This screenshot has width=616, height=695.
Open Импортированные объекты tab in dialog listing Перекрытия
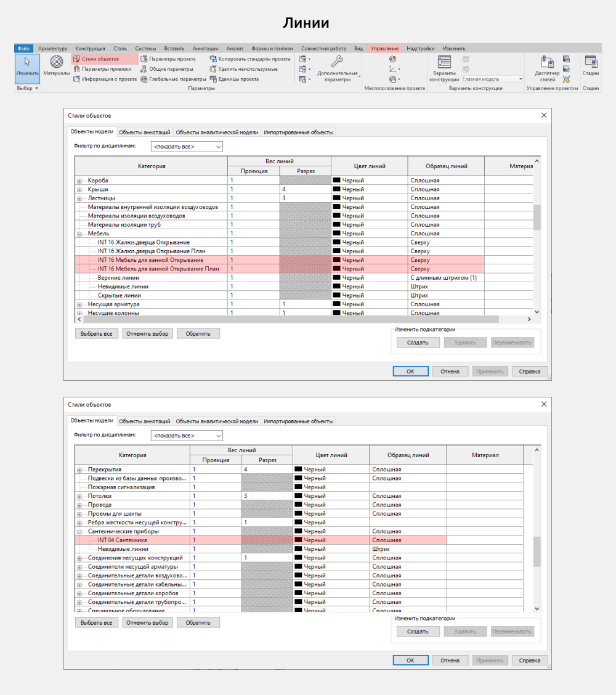coord(298,421)
